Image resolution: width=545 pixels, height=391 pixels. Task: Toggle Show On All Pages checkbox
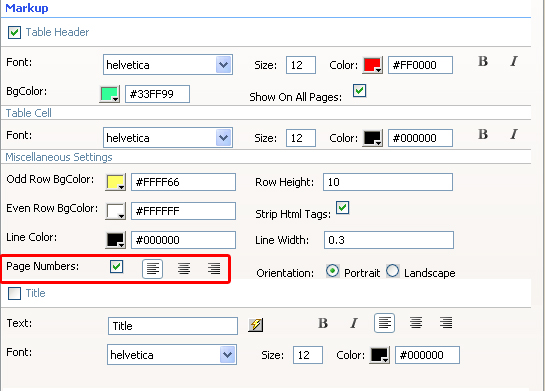(359, 91)
